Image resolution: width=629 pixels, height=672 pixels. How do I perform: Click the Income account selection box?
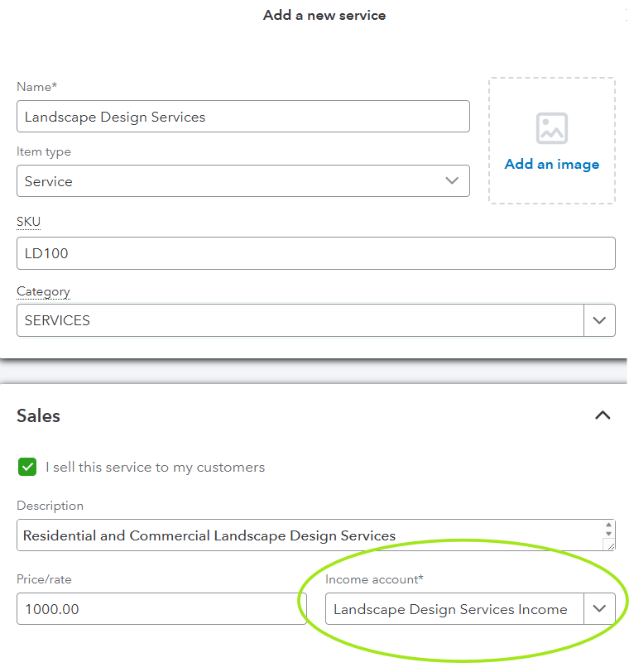click(x=454, y=609)
